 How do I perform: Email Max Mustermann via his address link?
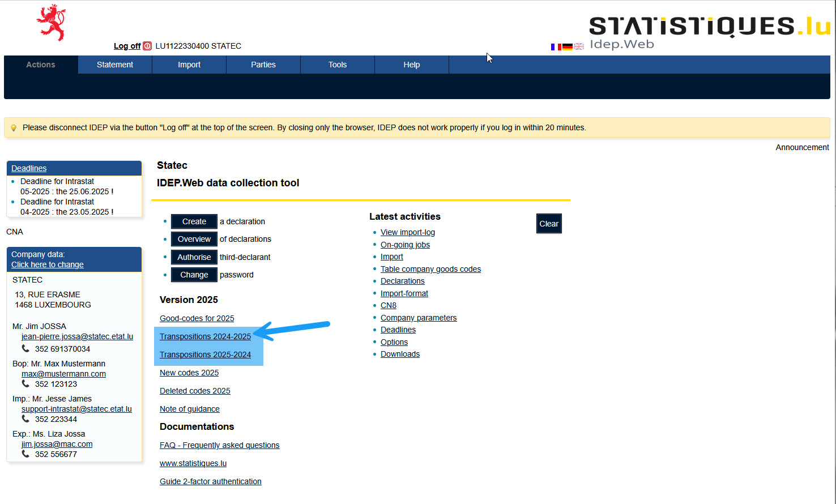coord(63,374)
